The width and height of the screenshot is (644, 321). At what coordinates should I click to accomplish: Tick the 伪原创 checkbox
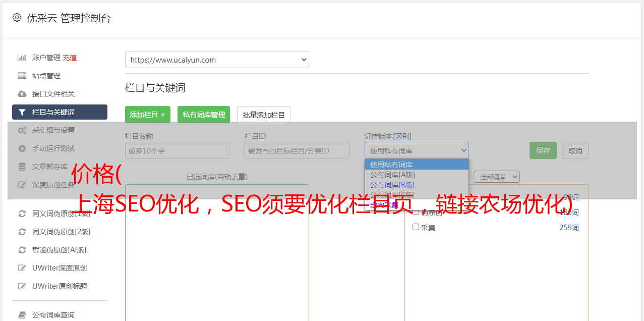pyautogui.click(x=416, y=212)
